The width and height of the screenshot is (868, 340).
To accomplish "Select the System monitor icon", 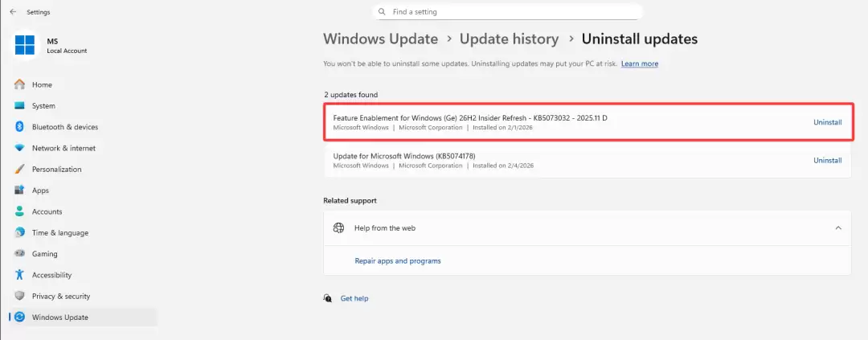I will pos(20,106).
